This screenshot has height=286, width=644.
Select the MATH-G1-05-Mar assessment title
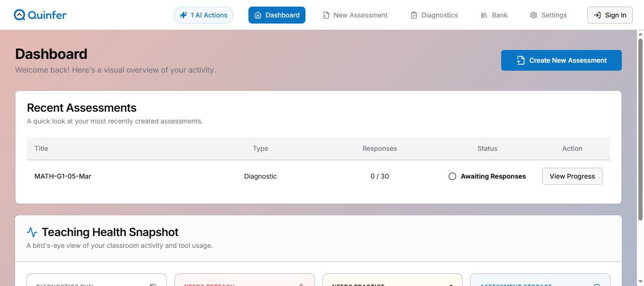pyautogui.click(x=63, y=176)
